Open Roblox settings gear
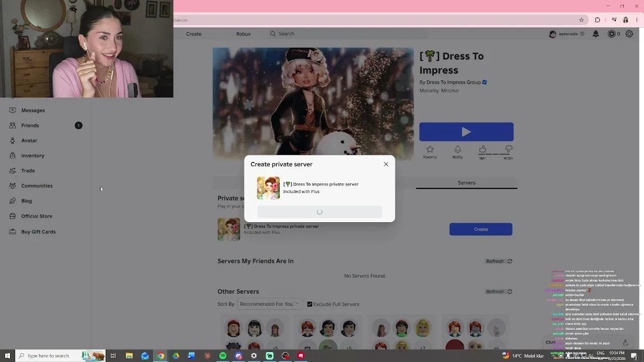The image size is (644, 362). (x=629, y=34)
